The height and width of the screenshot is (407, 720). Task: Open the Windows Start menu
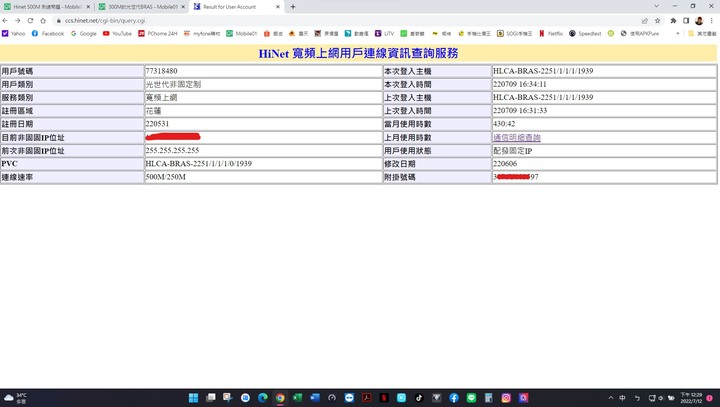(x=193, y=398)
